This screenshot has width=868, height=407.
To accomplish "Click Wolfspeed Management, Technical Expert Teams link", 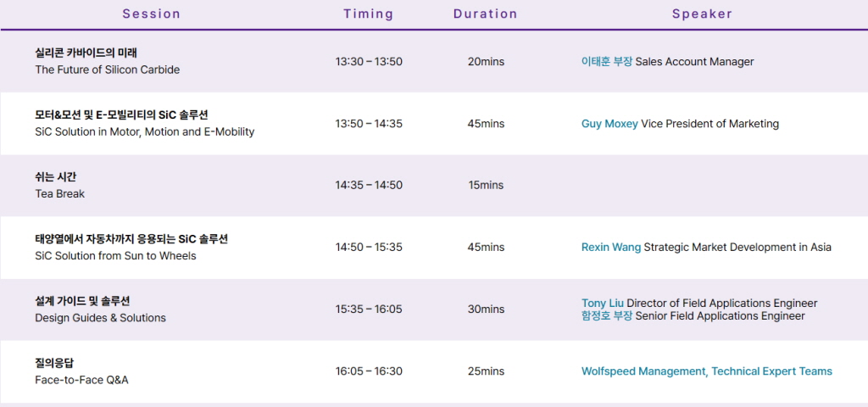I will click(706, 371).
